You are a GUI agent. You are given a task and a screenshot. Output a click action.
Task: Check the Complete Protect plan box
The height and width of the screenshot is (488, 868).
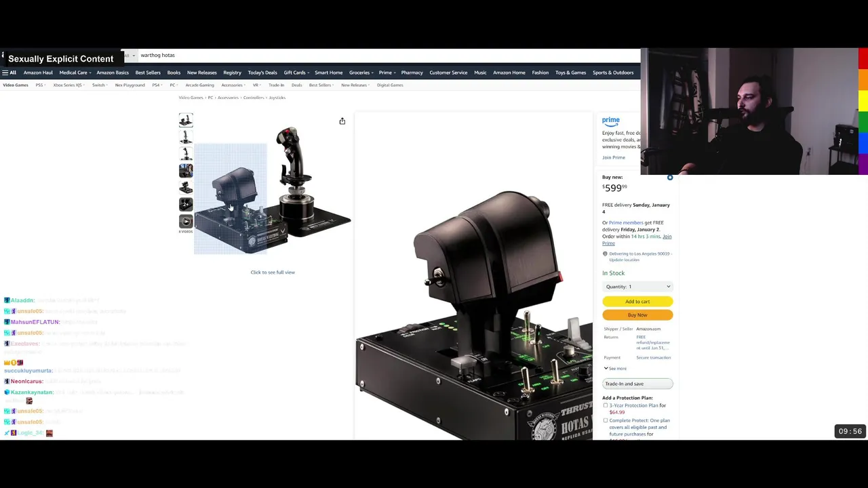pos(606,420)
